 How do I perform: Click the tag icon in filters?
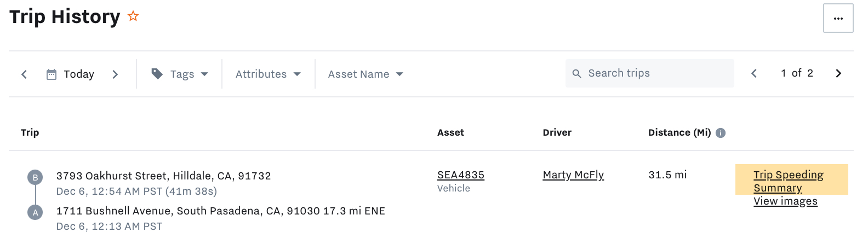[x=157, y=74]
